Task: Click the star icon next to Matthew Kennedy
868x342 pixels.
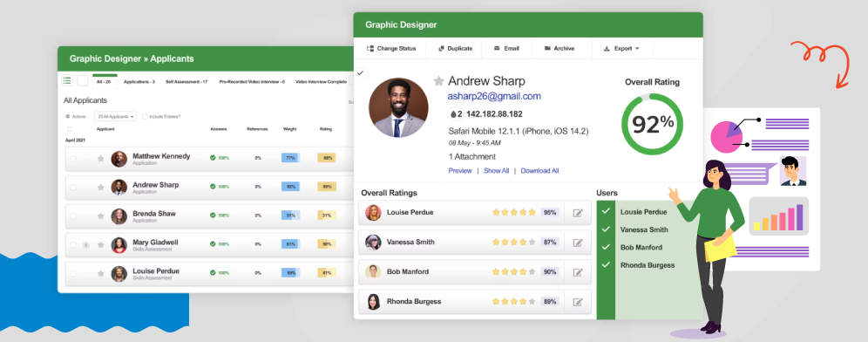Action: [x=101, y=159]
